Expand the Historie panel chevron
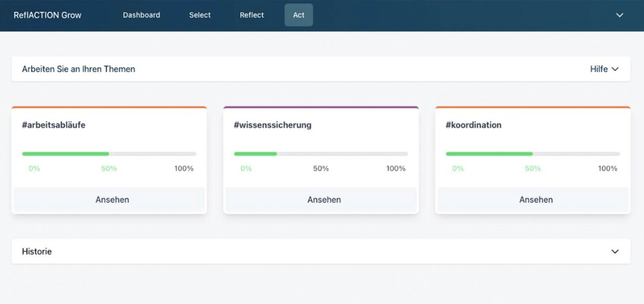This screenshot has height=304, width=644. tap(614, 251)
